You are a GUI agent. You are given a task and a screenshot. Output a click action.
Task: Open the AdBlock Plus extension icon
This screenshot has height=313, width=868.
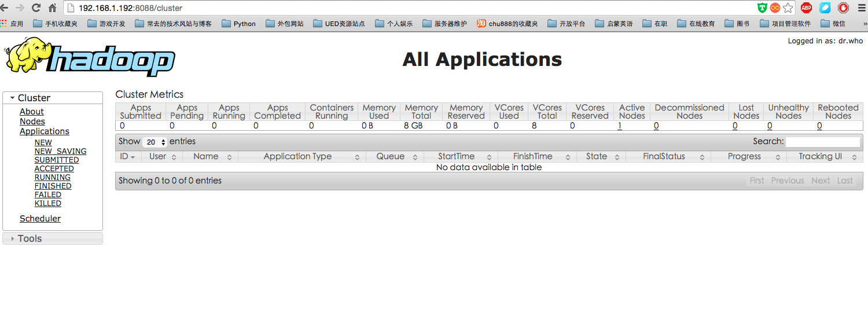pyautogui.click(x=806, y=8)
